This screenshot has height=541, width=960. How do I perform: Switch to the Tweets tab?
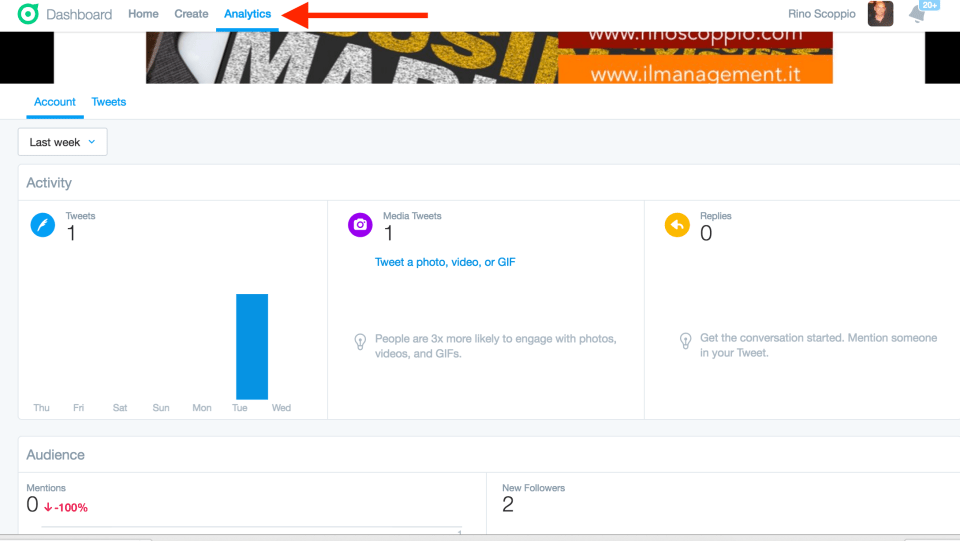tap(109, 102)
